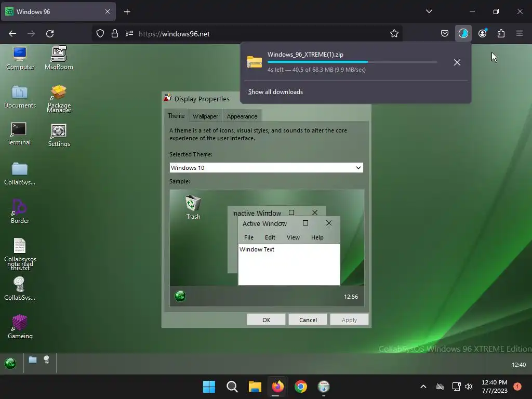Open Save to Pocket button
This screenshot has width=532, height=399.
click(x=445, y=33)
